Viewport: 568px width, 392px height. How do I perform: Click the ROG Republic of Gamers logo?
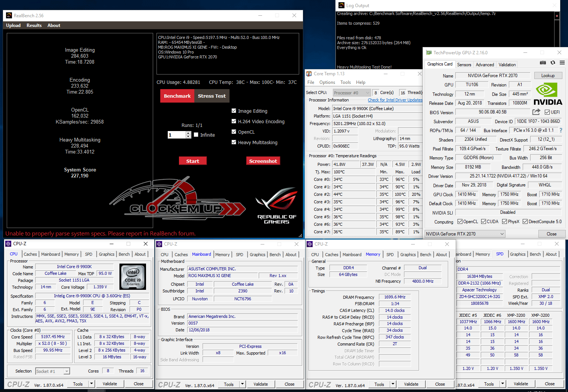click(x=277, y=206)
